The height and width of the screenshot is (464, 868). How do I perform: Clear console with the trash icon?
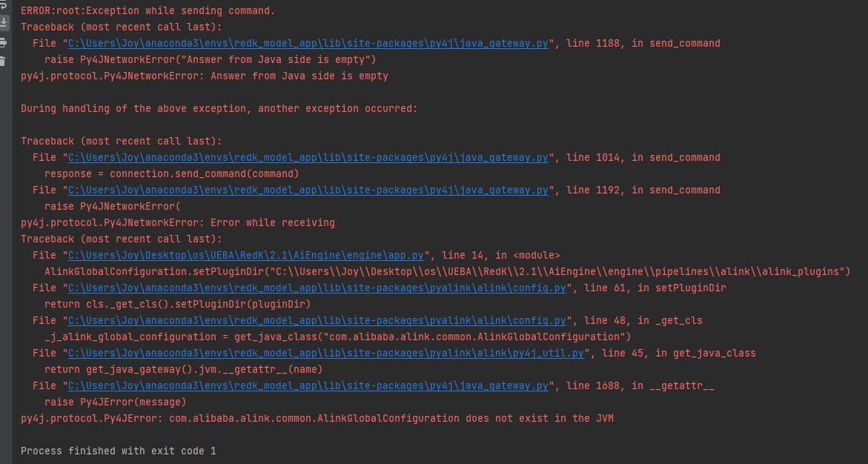[3, 61]
